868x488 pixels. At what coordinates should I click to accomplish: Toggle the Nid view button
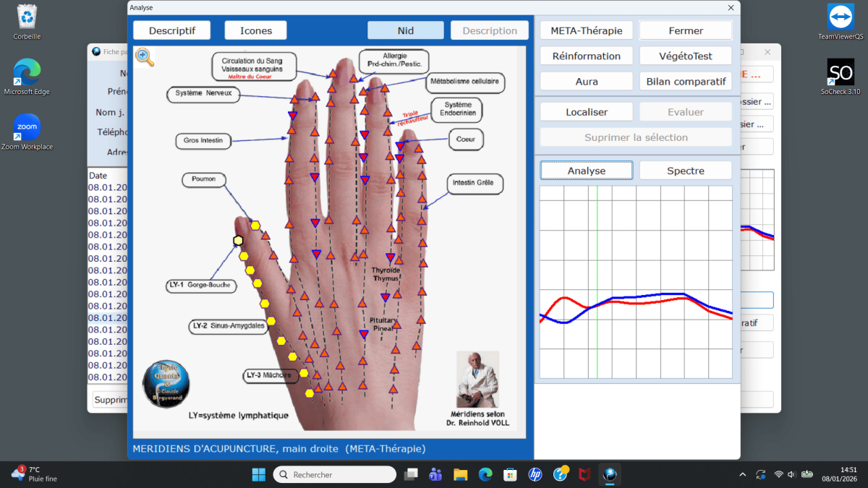pos(405,30)
